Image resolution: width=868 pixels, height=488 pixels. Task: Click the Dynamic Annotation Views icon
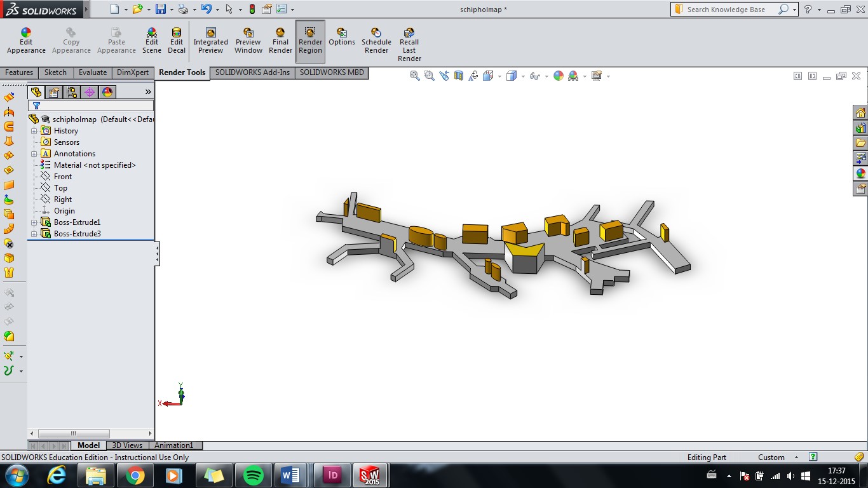(x=473, y=76)
